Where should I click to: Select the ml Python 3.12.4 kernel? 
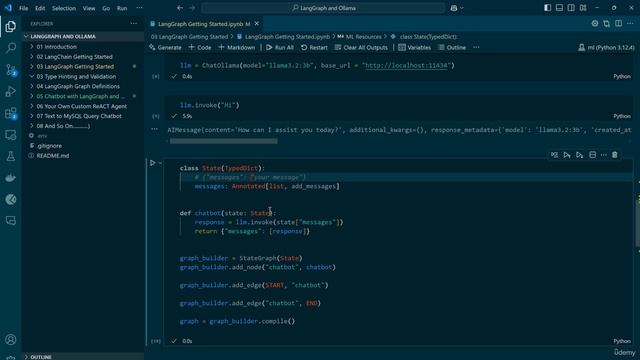pyautogui.click(x=607, y=47)
